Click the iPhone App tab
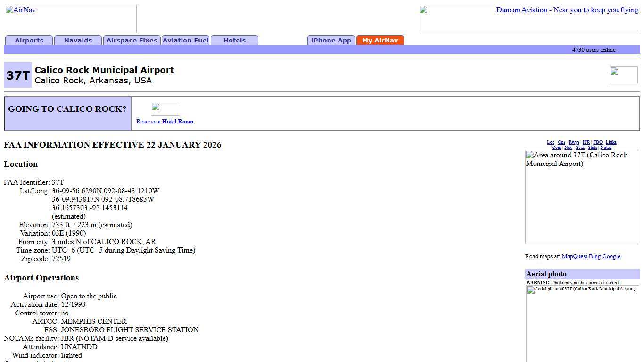644x362 pixels. tap(331, 41)
